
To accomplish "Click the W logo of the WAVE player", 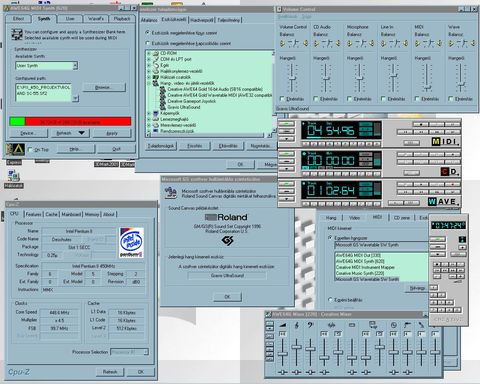I will (432, 201).
